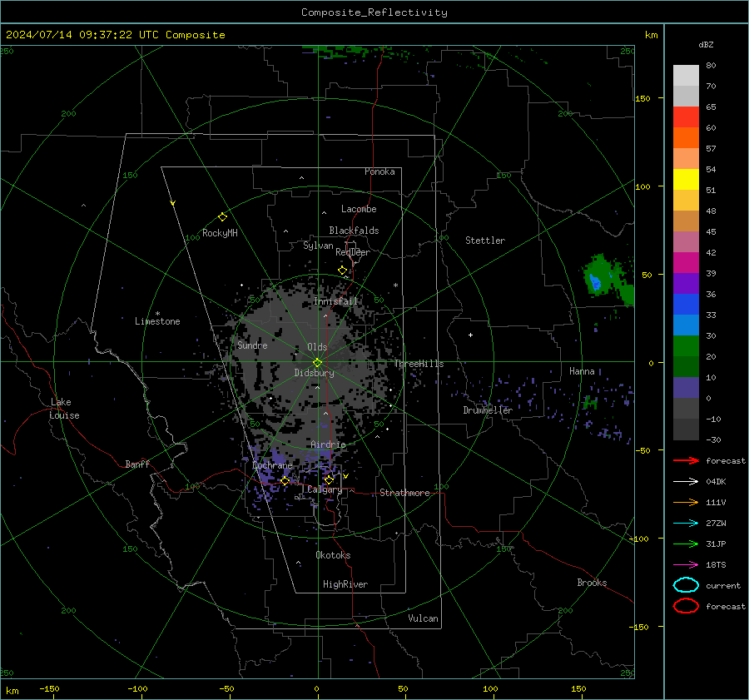Click the Stettler label
The height and width of the screenshot is (700, 749).
point(485,241)
